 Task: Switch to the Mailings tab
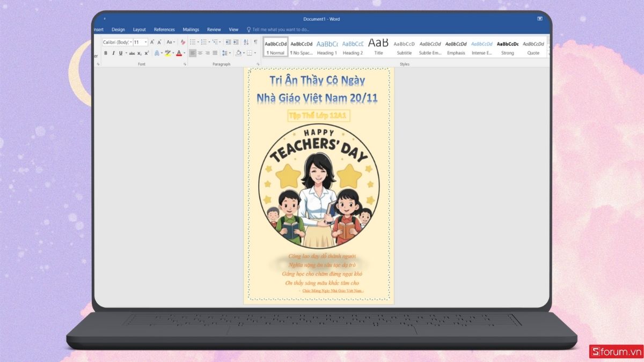click(191, 29)
